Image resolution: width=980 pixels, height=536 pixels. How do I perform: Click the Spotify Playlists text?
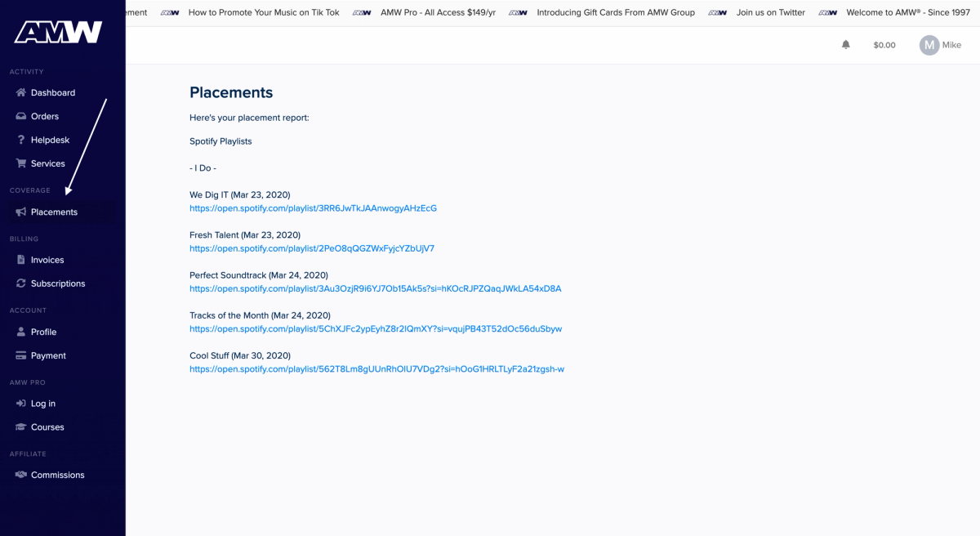point(220,141)
